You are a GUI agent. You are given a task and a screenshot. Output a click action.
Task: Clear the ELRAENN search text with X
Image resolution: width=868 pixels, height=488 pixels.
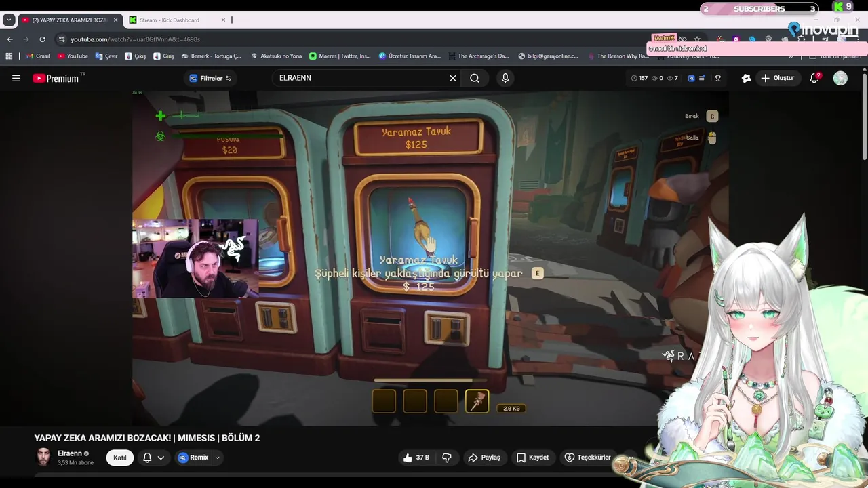[x=453, y=78]
